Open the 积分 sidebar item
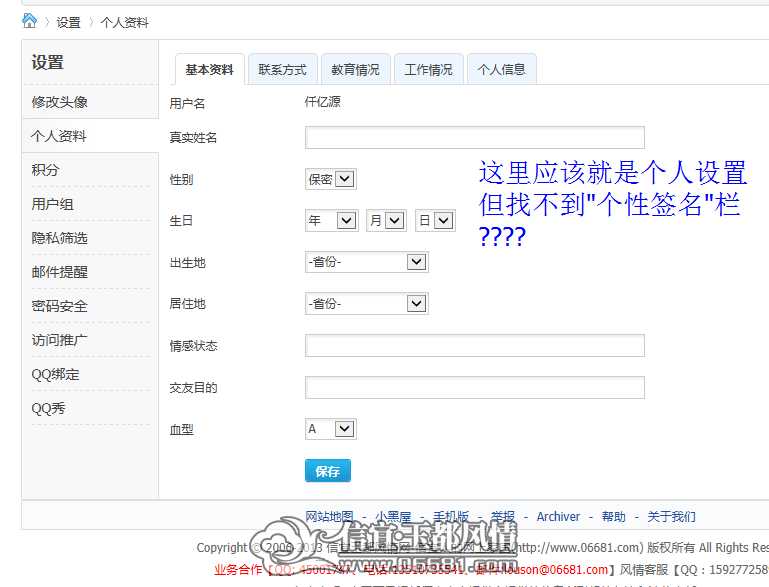The image size is (769, 587). click(45, 170)
